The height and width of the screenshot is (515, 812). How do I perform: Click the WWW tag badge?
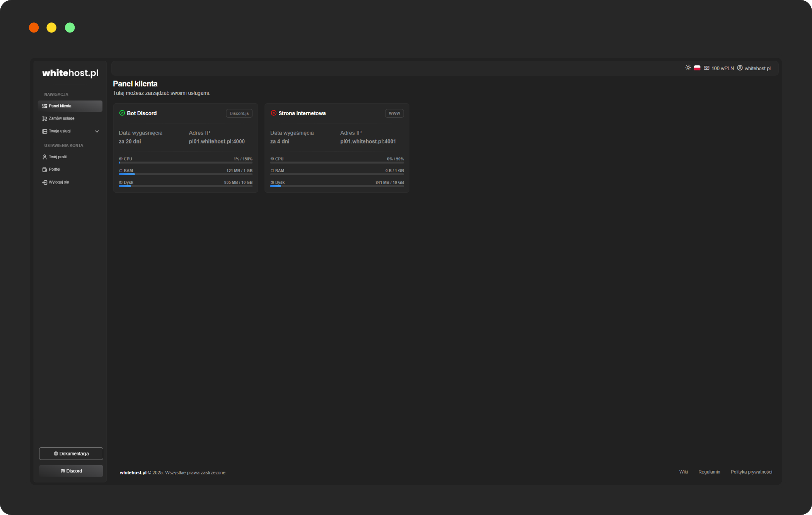pyautogui.click(x=394, y=113)
